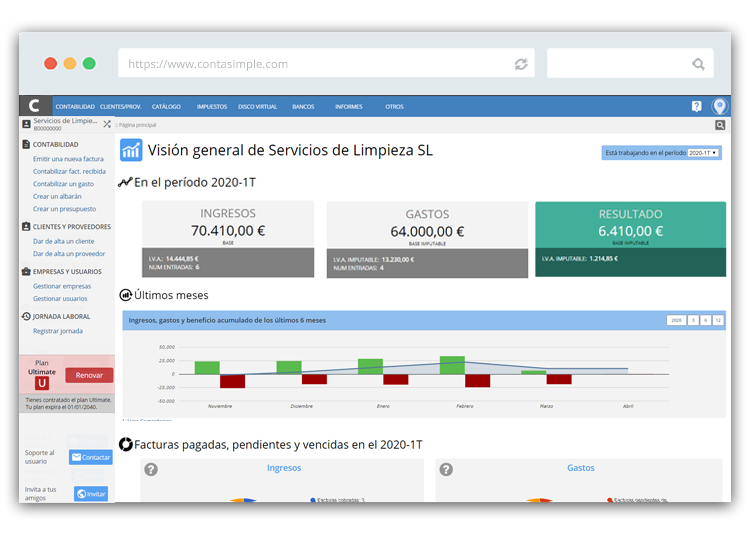Click the browser search magnifier icon

click(698, 64)
